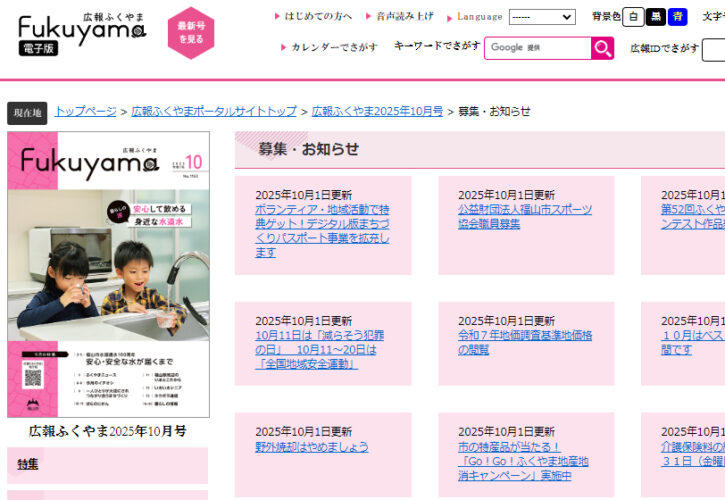This screenshot has width=725, height=500.
Task: Switch background to blue 青
Action: pos(677,17)
